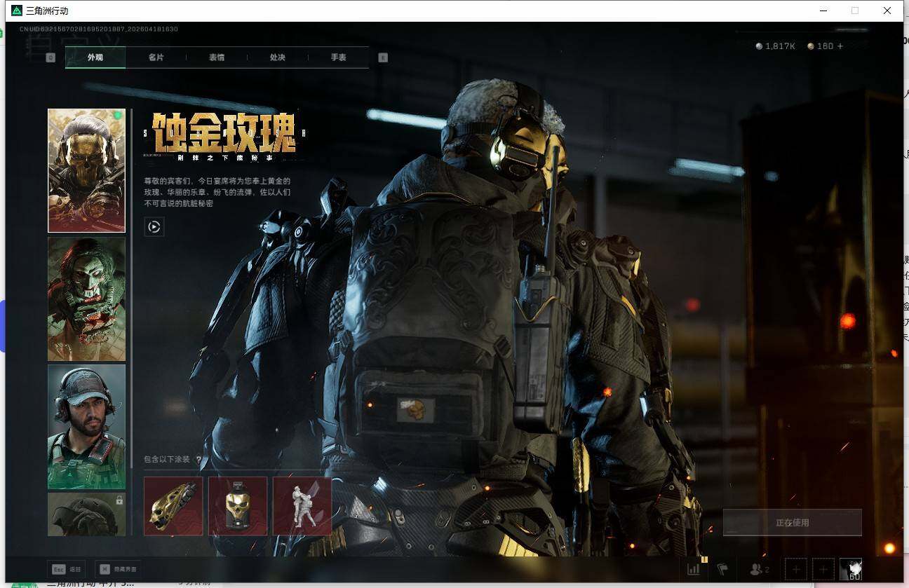
Task: Click the 蚀金玫瑰 skin title
Action: [x=224, y=133]
